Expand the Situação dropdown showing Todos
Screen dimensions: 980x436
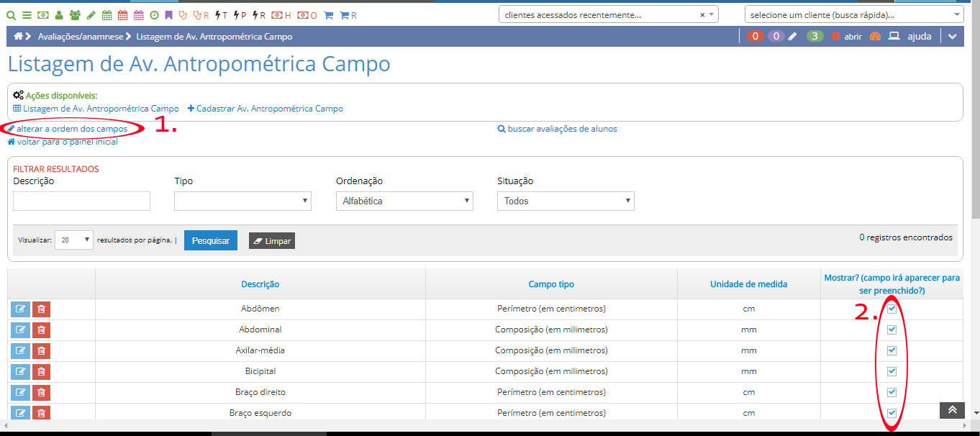coord(566,201)
